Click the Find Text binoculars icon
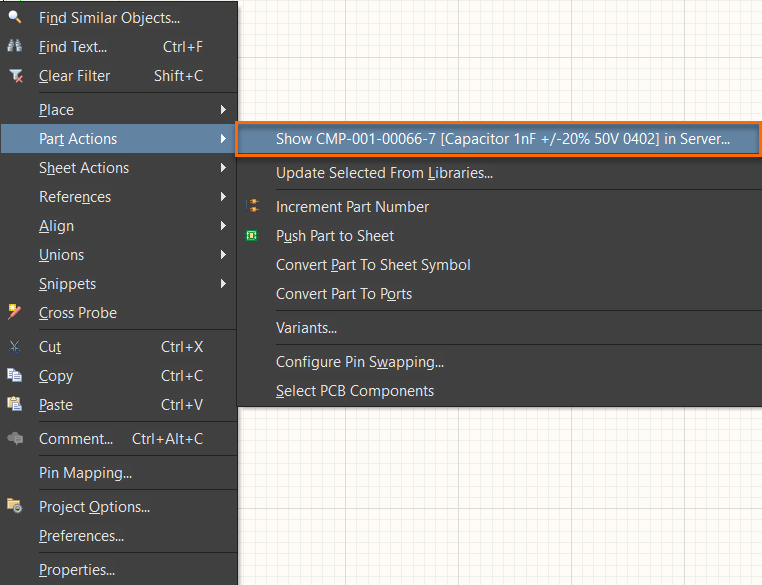 pos(15,46)
